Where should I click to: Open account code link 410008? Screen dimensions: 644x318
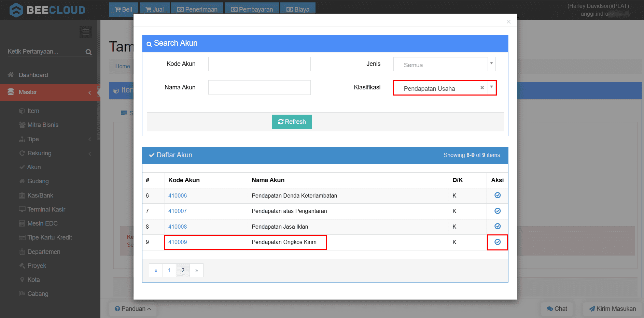coord(178,227)
